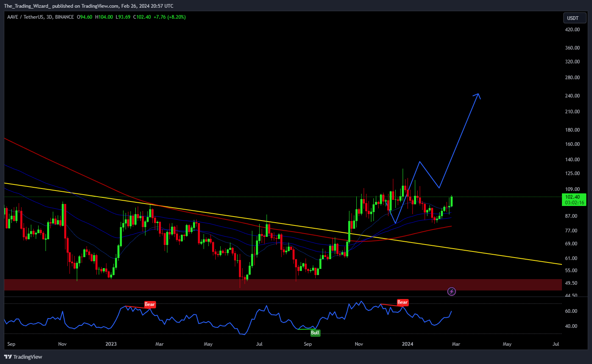Click the The_Trading_Wizard_ author name
The image size is (592, 364).
(x=28, y=6)
